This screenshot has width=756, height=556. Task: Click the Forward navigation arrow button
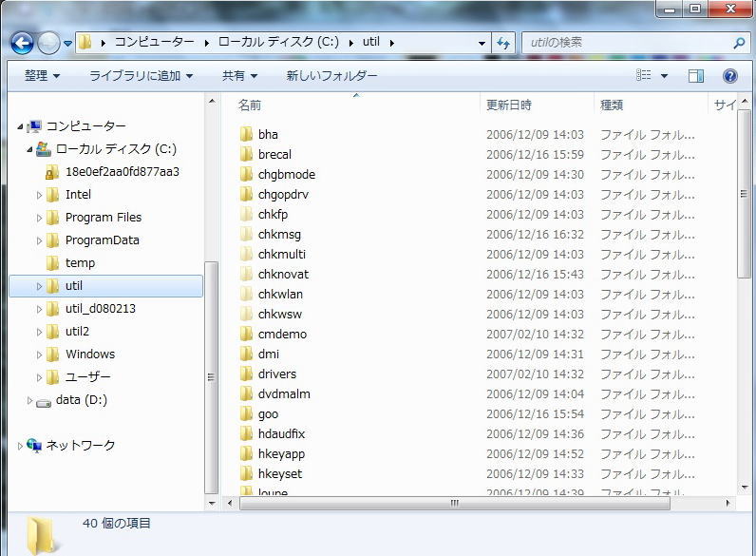tap(48, 44)
